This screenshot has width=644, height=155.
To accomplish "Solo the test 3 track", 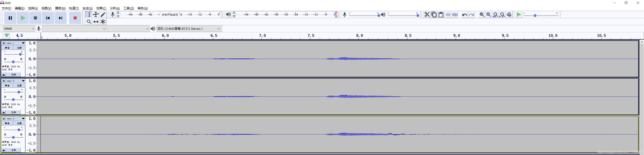I will [x=19, y=123].
